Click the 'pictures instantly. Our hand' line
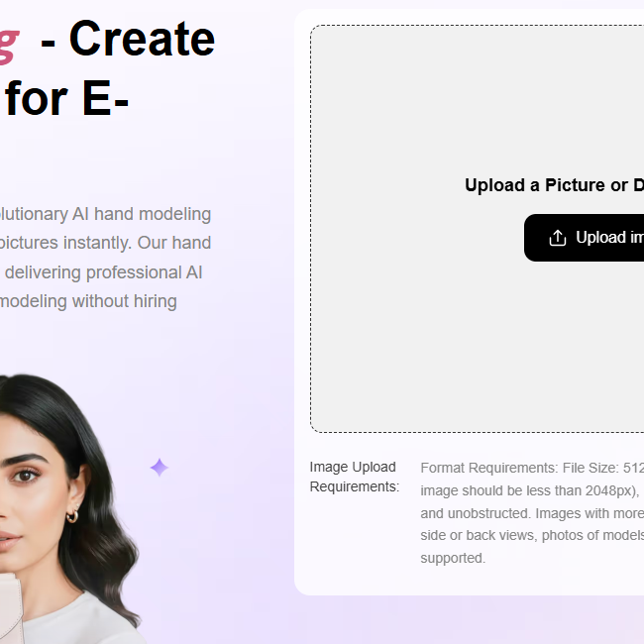The image size is (644, 644). click(x=106, y=243)
